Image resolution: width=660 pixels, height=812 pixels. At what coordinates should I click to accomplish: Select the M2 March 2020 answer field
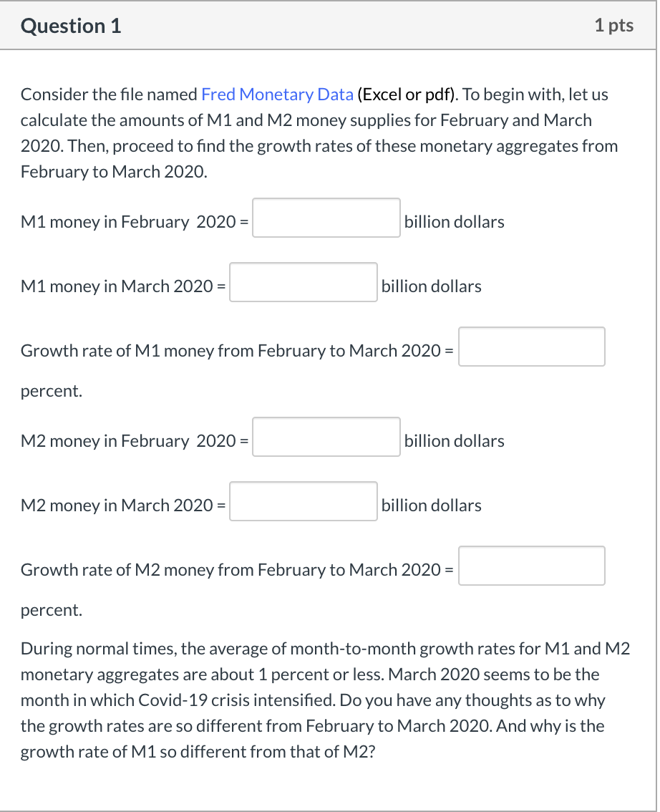303,501
